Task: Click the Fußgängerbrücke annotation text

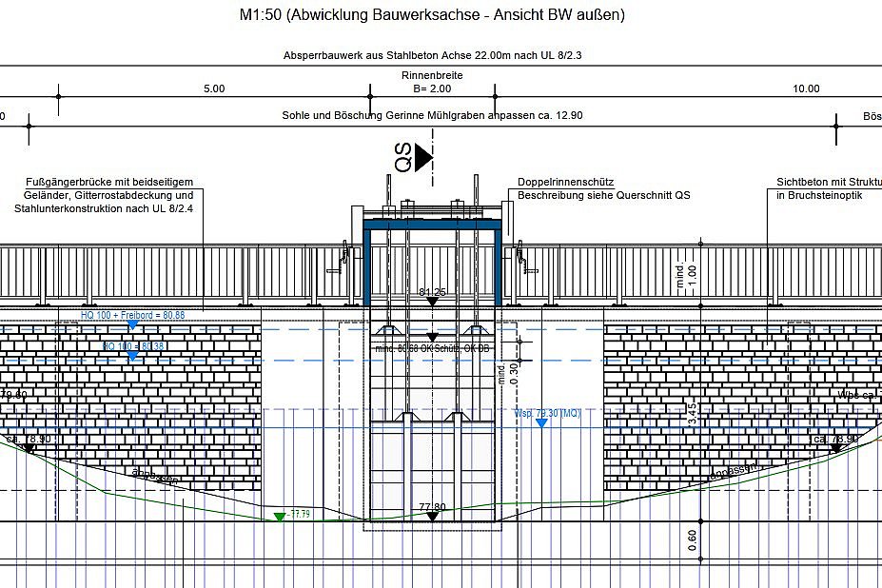Action: (x=110, y=182)
